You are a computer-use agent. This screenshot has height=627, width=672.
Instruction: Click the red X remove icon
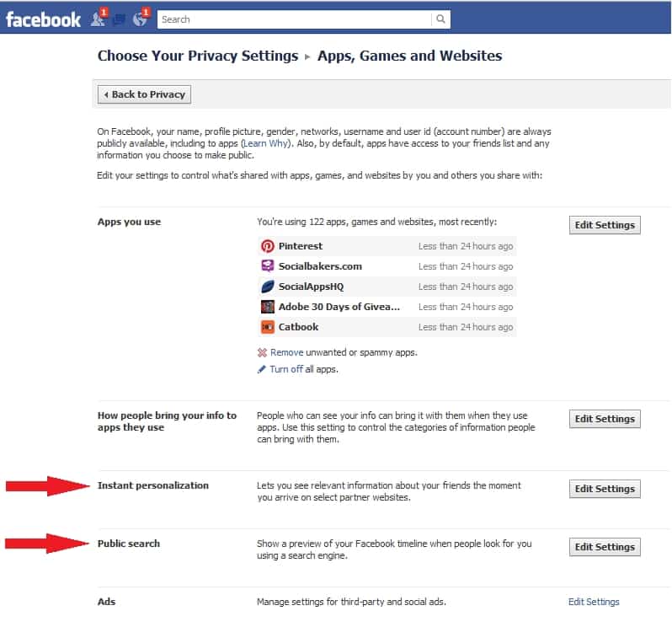point(262,352)
